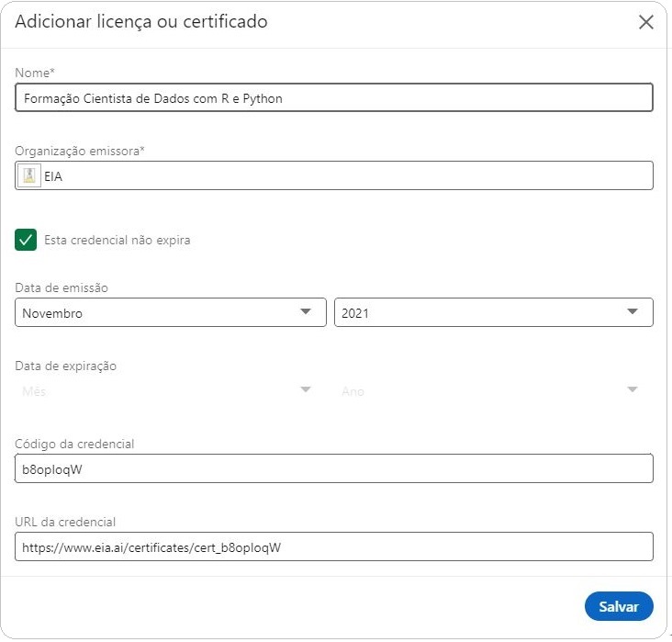Click the arrow on the expiration Mês dropdown

coord(307,390)
